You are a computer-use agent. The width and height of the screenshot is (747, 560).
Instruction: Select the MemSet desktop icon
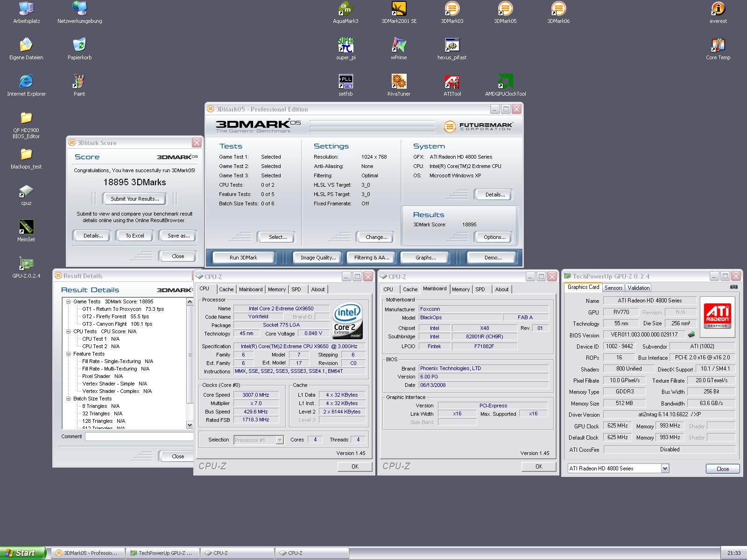[x=26, y=231]
